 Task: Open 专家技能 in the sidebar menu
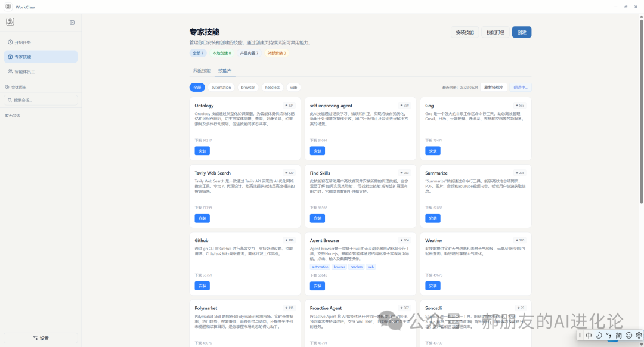coord(41,57)
